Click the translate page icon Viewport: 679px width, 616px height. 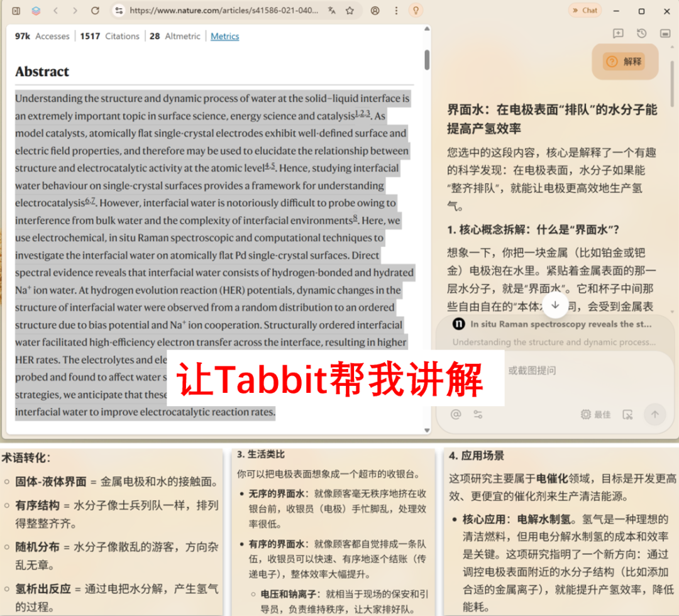click(332, 11)
